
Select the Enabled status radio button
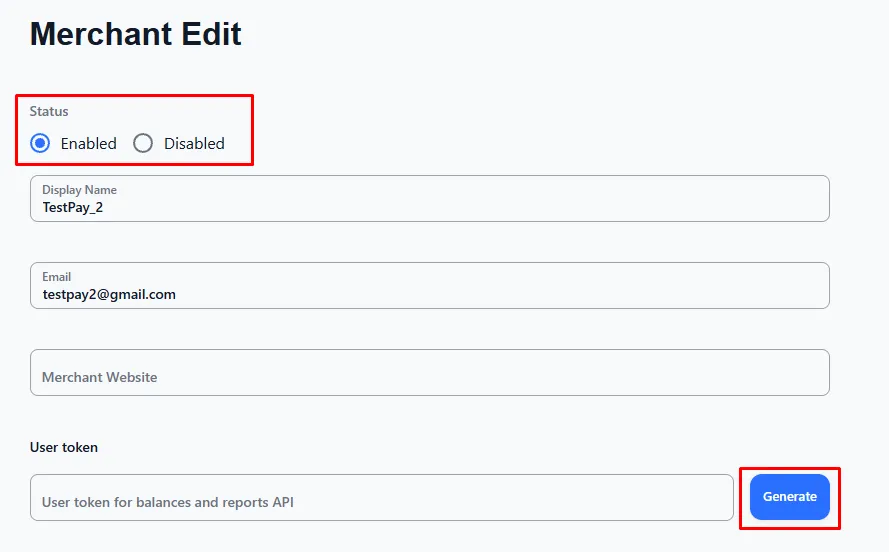(x=40, y=143)
